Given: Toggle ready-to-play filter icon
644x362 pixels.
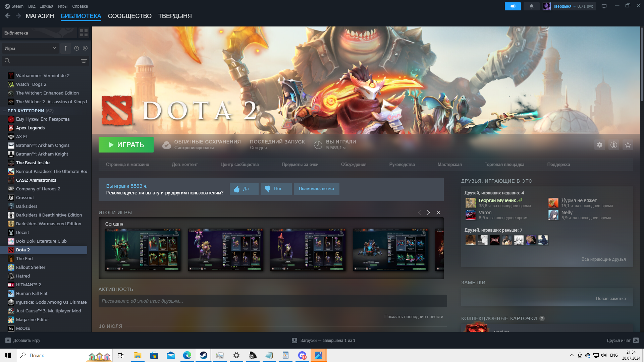Looking at the screenshot, I should point(85,48).
